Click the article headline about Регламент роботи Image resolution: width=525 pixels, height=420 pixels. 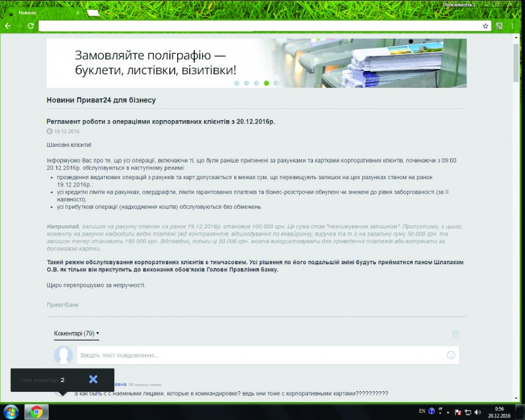(161, 121)
